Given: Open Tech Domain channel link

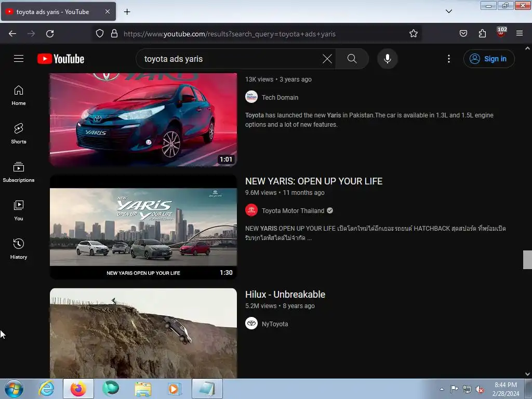Looking at the screenshot, I should (x=280, y=97).
